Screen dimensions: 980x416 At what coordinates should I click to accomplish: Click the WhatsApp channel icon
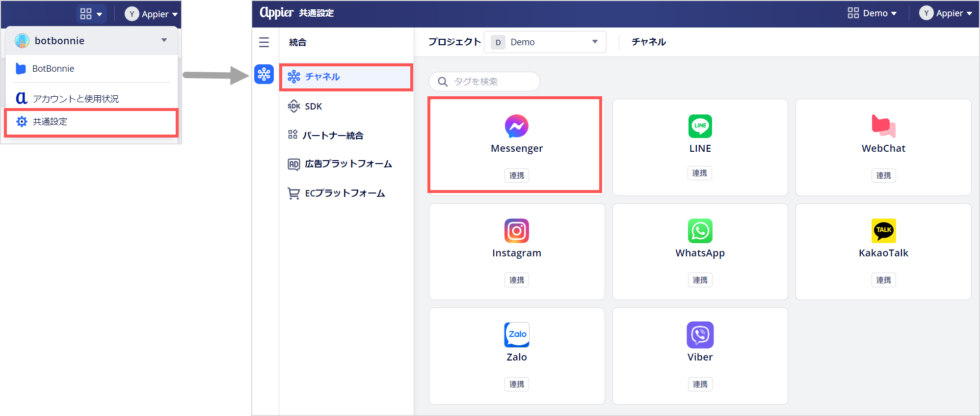pos(700,231)
